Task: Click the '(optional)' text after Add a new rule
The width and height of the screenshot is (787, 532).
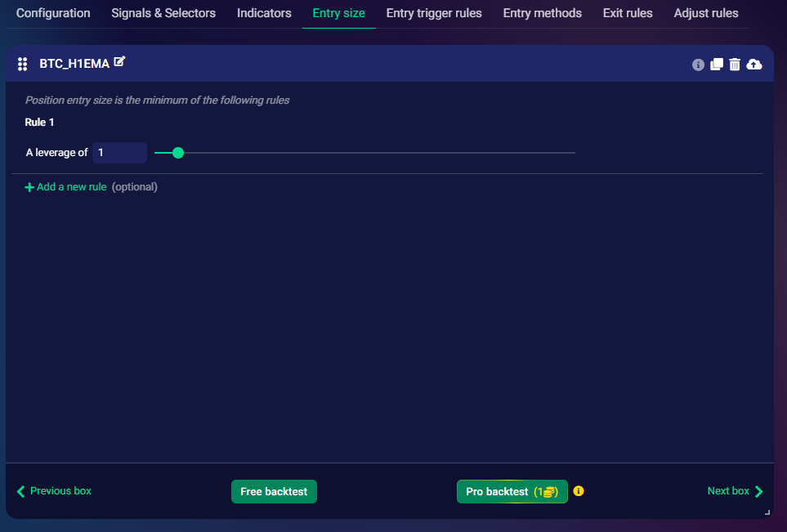Action: coord(135,186)
